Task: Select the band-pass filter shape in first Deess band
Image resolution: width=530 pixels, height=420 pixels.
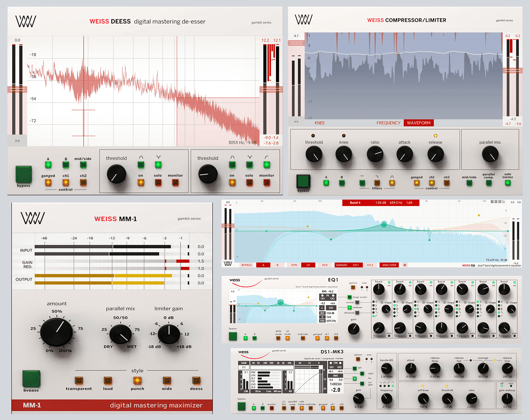Action: [x=141, y=164]
